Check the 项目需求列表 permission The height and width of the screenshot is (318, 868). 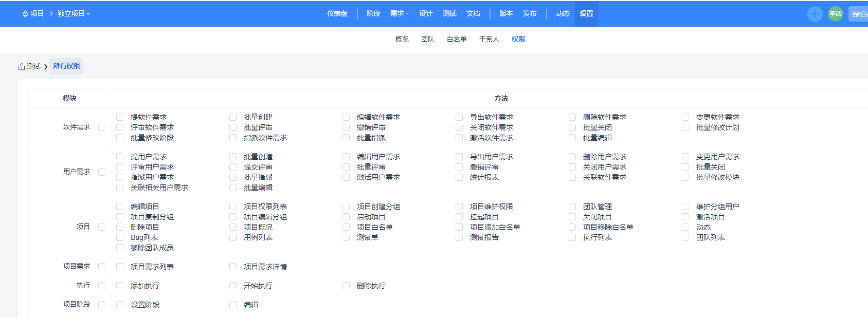pos(120,267)
